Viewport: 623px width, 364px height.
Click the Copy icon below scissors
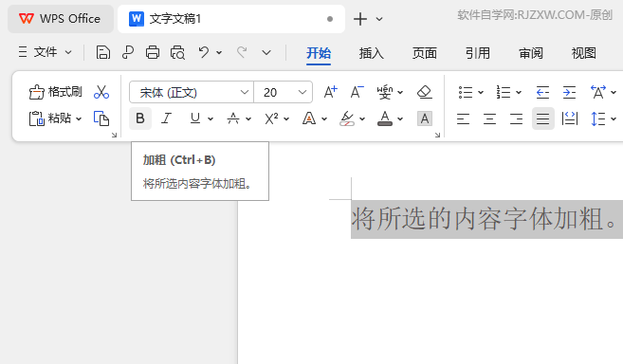101,118
